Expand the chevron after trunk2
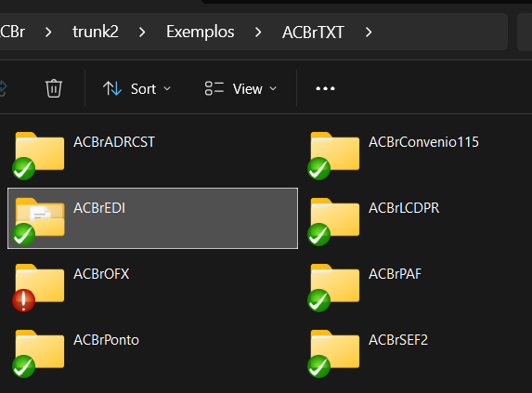Viewport: 532px width, 393px height. click(142, 33)
